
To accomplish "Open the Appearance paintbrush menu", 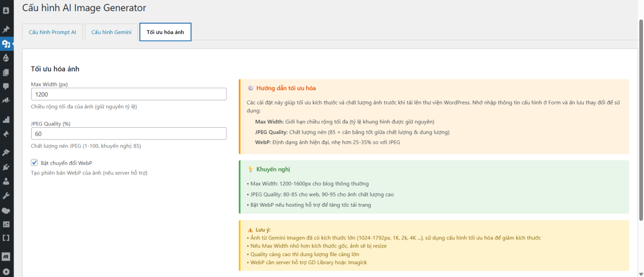I will point(6,152).
